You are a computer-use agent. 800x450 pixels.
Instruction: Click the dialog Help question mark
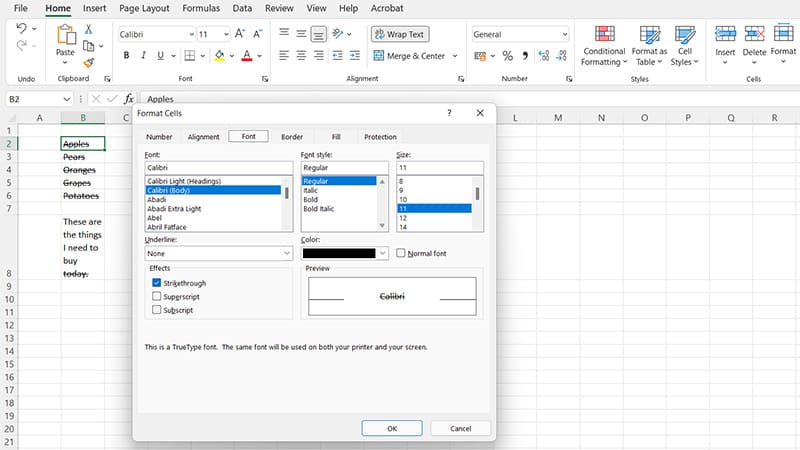coord(449,113)
